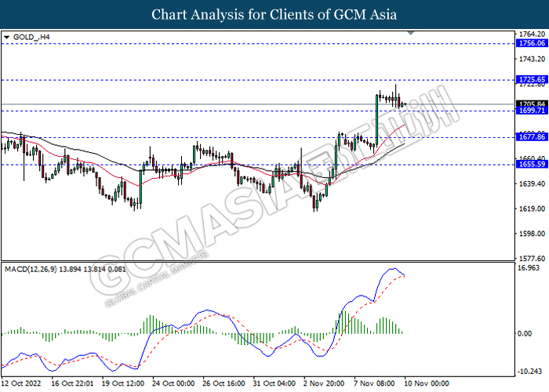
Task: Select the 1725.65 resistance level label
Action: pos(532,79)
